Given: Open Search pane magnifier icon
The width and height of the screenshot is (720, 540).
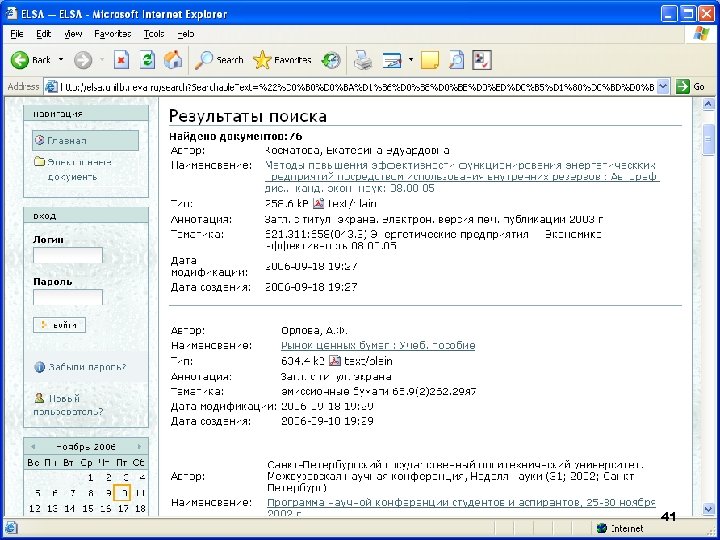Looking at the screenshot, I should coord(203,60).
